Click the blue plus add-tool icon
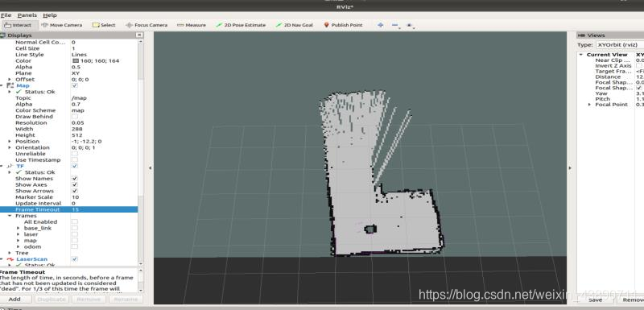The image size is (644, 310). pyautogui.click(x=380, y=25)
